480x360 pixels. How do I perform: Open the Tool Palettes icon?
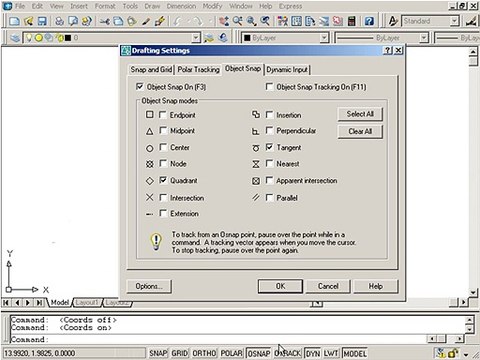click(x=310, y=21)
